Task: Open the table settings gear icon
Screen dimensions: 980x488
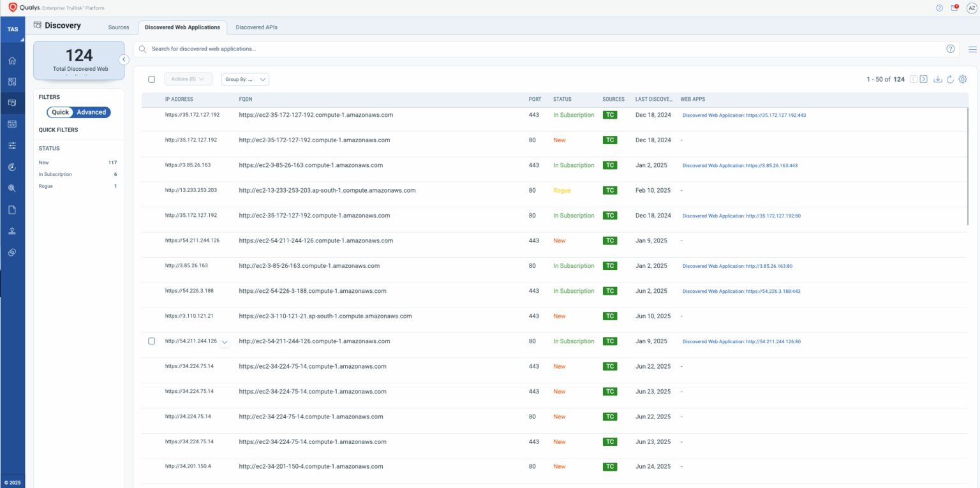Action: click(x=963, y=79)
